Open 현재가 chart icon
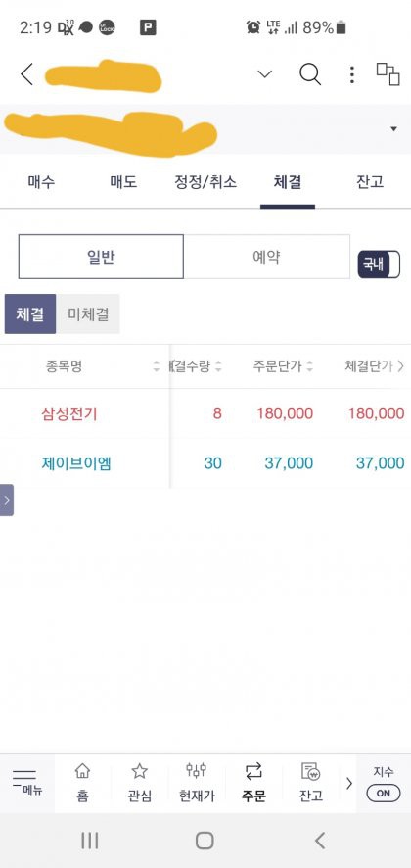The height and width of the screenshot is (868, 411). click(x=197, y=783)
